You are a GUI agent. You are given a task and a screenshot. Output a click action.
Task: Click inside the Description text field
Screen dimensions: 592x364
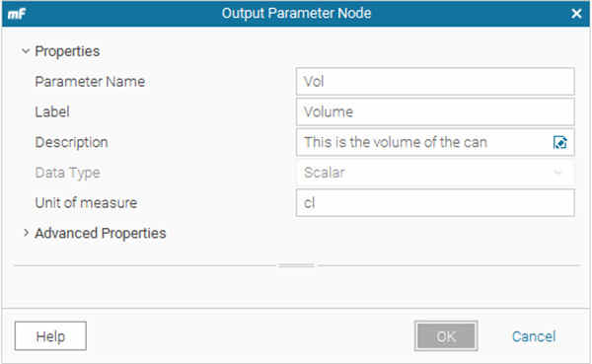424,142
